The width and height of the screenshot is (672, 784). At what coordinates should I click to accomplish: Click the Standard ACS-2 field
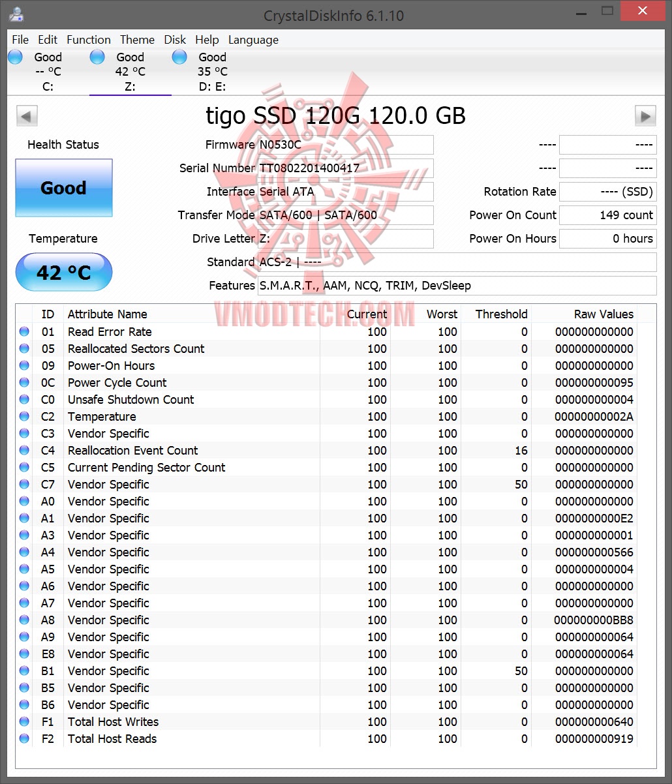tap(457, 262)
